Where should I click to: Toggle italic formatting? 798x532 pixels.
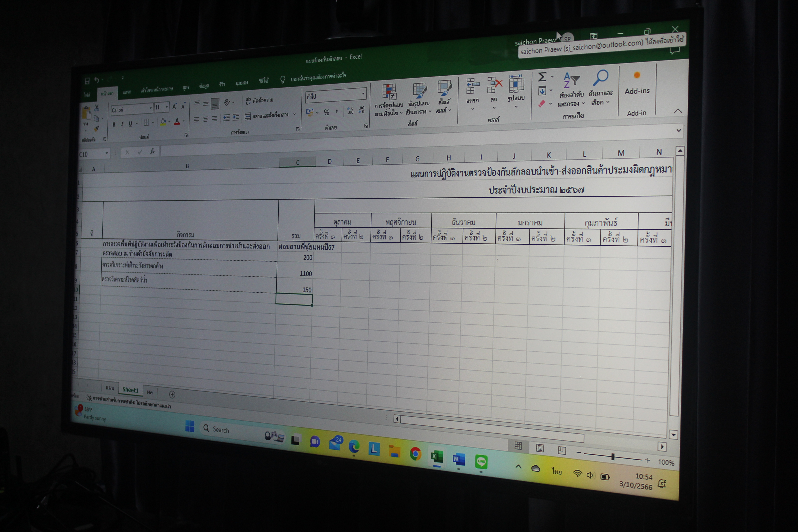122,124
